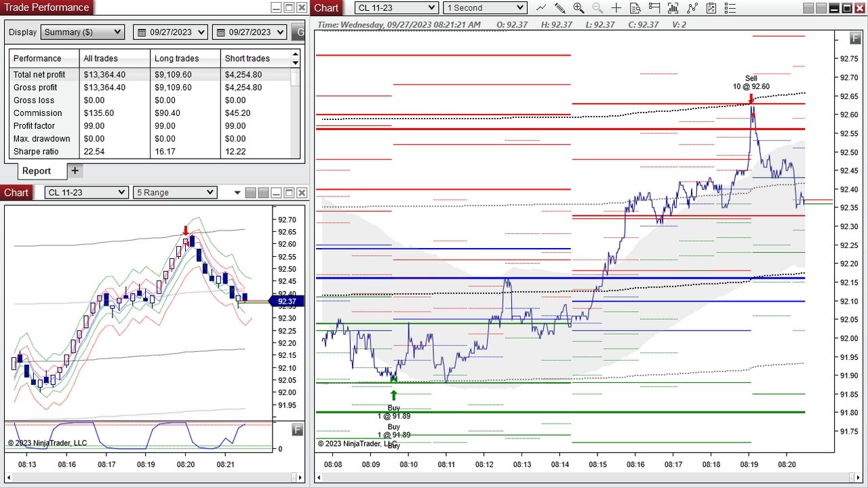Click the greyed zoom out magnifier
The width and height of the screenshot is (868, 488).
coord(597,8)
